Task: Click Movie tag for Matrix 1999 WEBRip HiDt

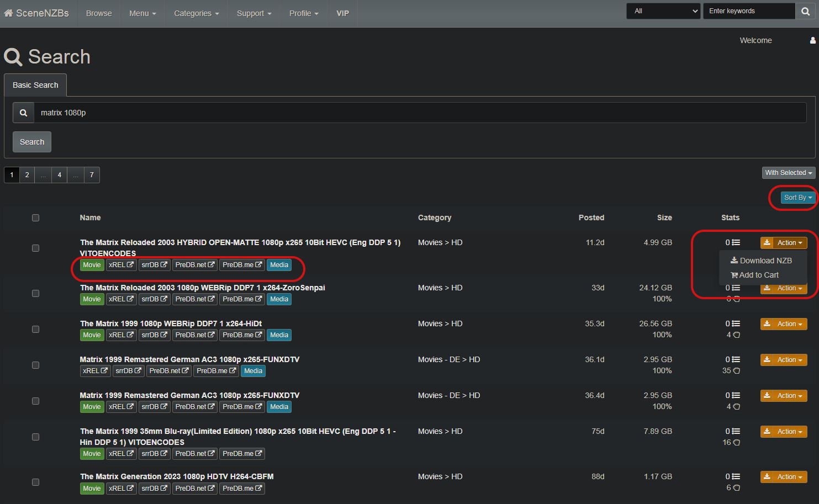Action: (92, 335)
